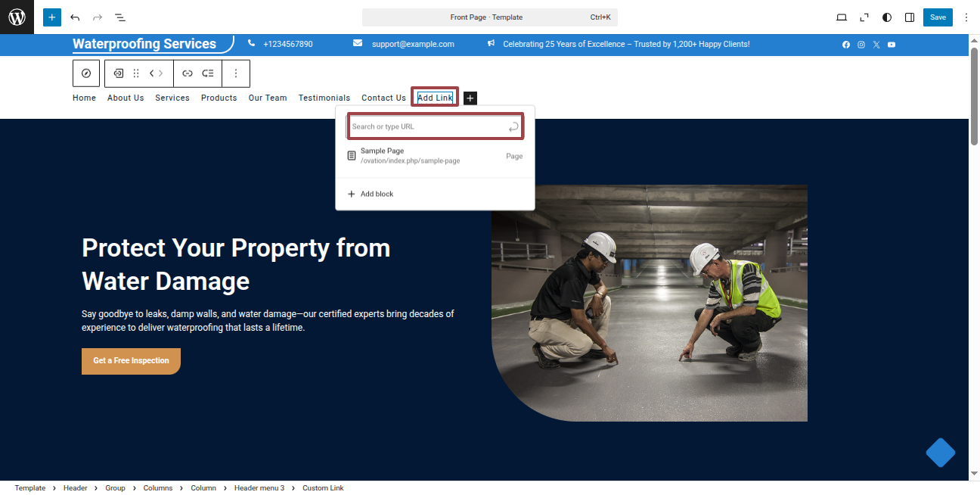Click the Say goodbye to leaks paragraph
The height and width of the screenshot is (495, 980).
(x=268, y=321)
